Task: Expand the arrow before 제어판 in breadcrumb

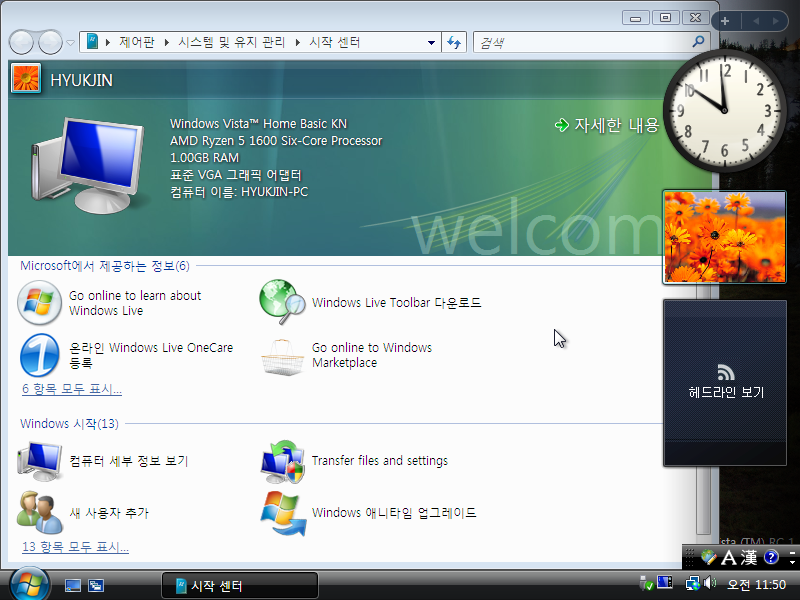Action: [108, 42]
